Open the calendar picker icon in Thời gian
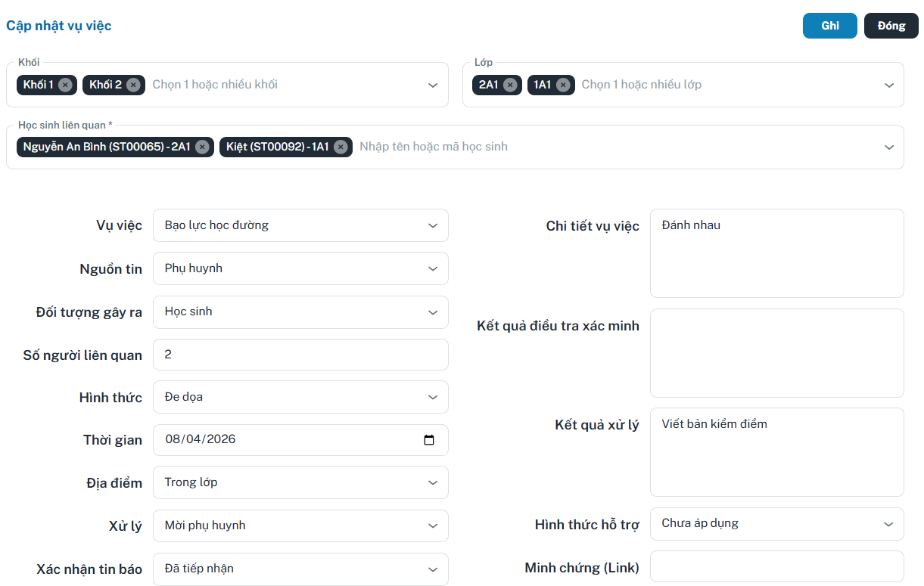Image resolution: width=924 pixels, height=586 pixels. 429,440
